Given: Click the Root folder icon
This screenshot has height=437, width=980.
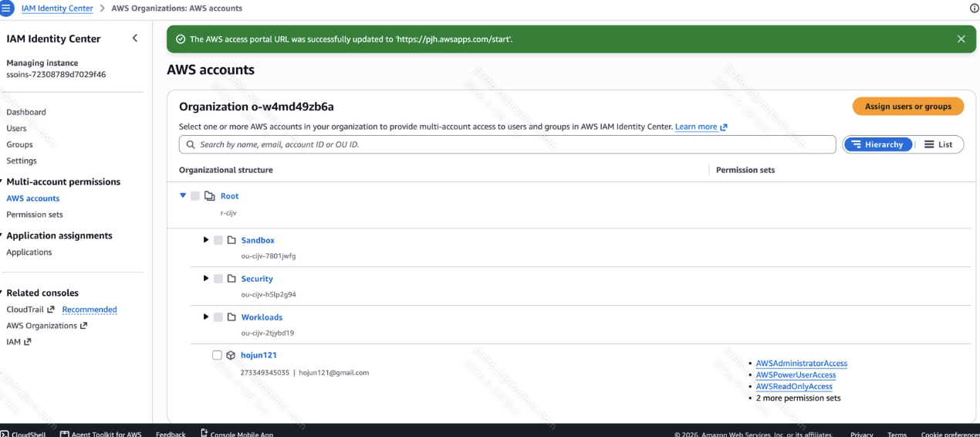Looking at the screenshot, I should click(x=209, y=196).
